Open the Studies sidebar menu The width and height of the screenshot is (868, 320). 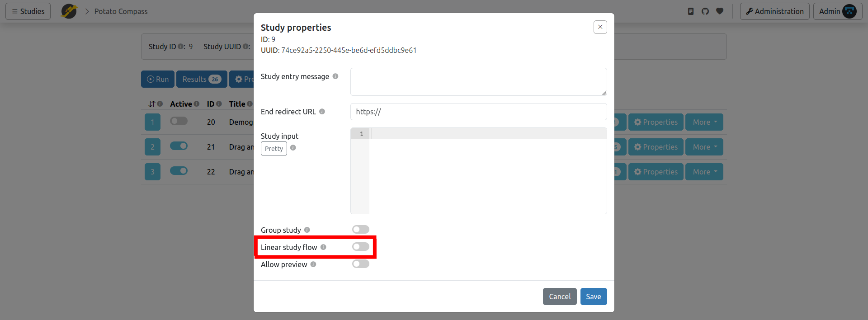tap(28, 11)
